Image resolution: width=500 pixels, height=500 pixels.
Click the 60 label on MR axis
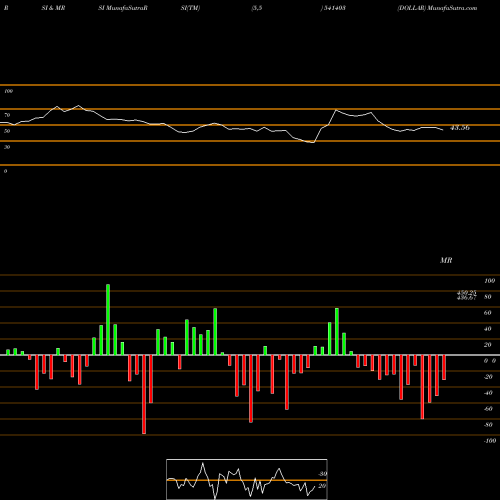tap(488, 313)
